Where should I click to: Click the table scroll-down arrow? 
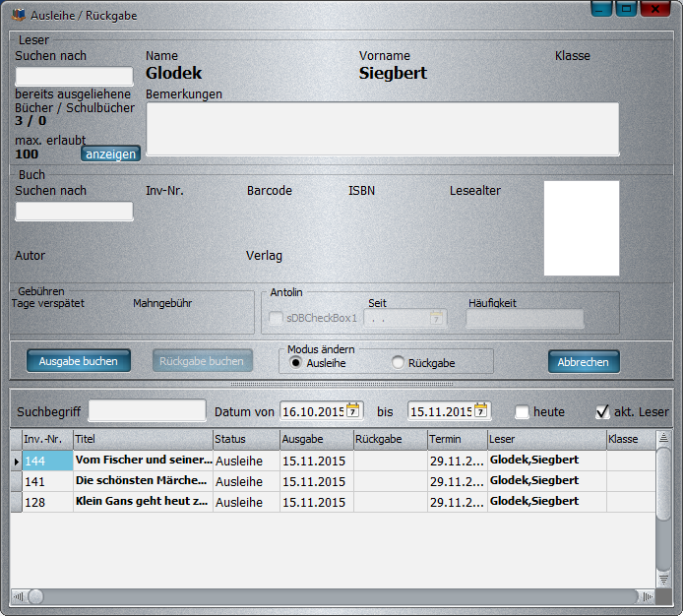663,580
